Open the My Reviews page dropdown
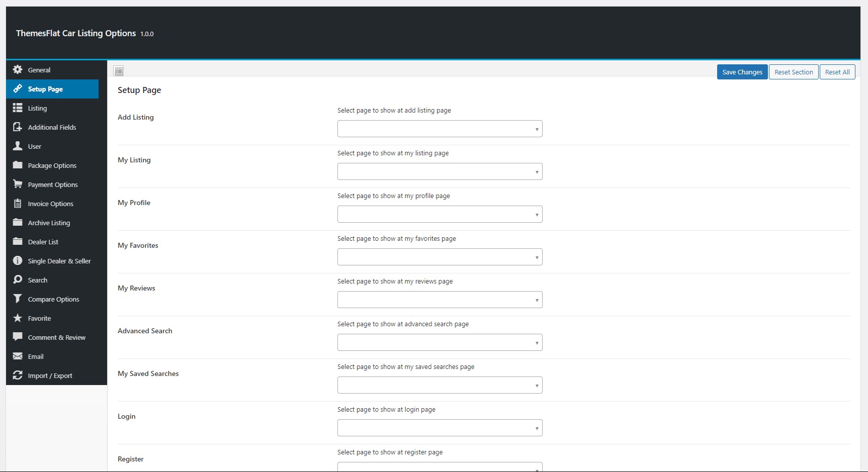Screen dimensions: 868x472 click(x=440, y=300)
